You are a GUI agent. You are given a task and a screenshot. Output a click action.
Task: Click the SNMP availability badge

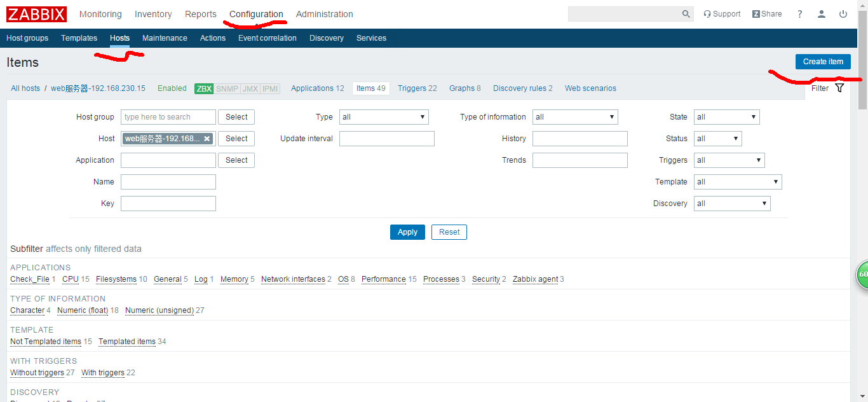(227, 88)
